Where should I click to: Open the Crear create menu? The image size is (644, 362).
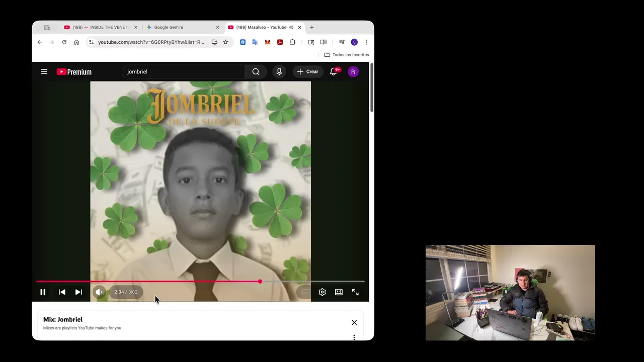coord(308,72)
